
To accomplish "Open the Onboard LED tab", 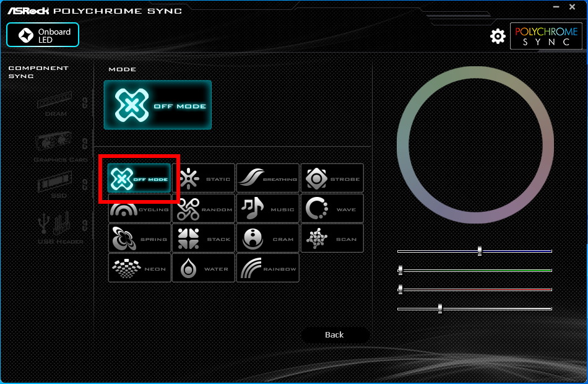I will point(43,35).
